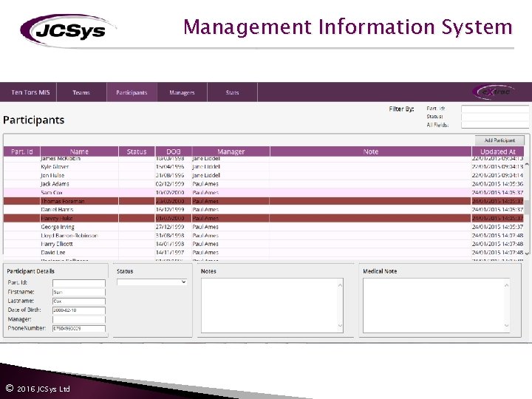Image resolution: width=532 pixels, height=399 pixels.
Task: Sort by Updated At column header
Action: 498,151
